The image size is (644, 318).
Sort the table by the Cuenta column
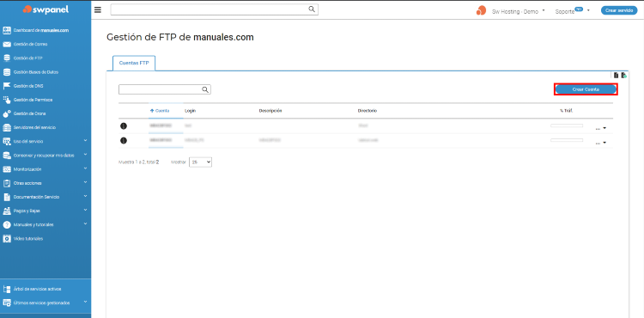(160, 111)
